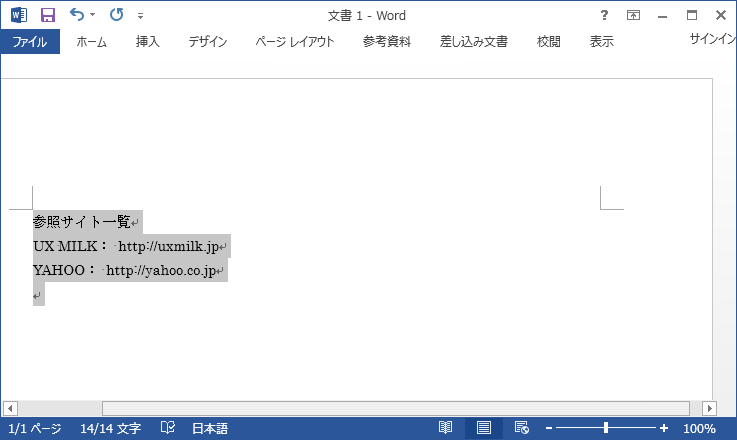Open the Undo history dropdown arrow

click(93, 15)
